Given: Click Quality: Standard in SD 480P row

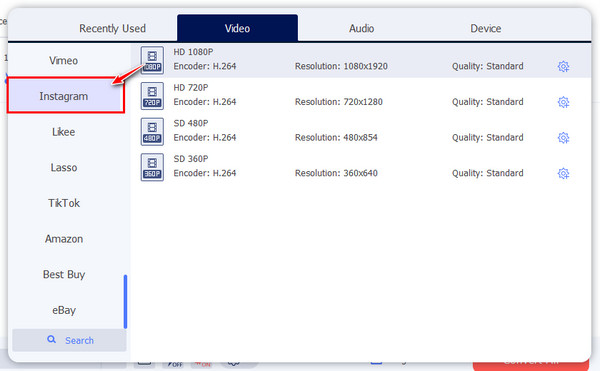Looking at the screenshot, I should (488, 137).
